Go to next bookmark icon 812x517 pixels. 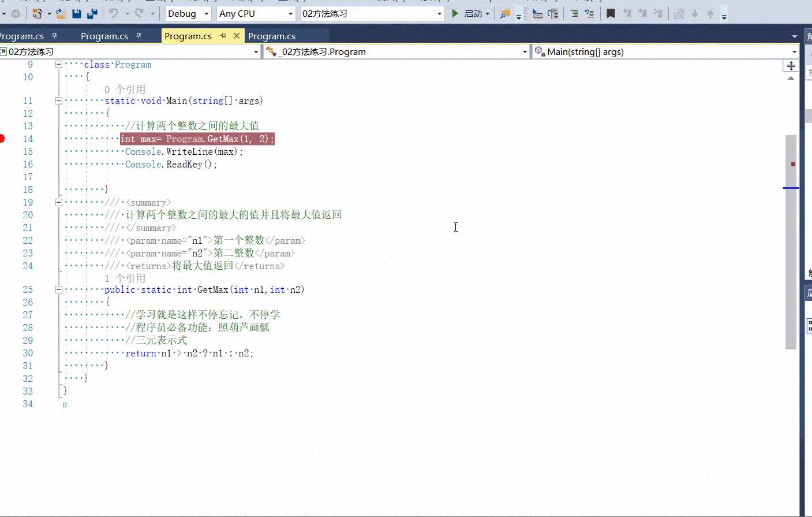pyautogui.click(x=642, y=13)
